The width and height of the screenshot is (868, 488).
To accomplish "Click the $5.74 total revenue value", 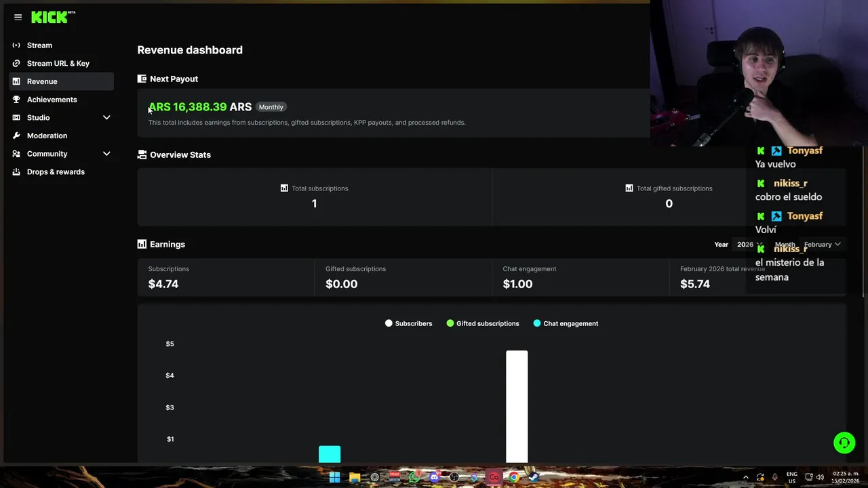I will [x=695, y=284].
